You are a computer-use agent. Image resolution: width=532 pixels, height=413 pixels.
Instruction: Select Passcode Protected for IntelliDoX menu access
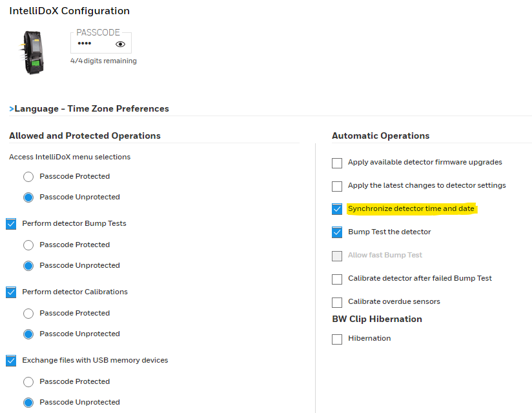(x=28, y=177)
